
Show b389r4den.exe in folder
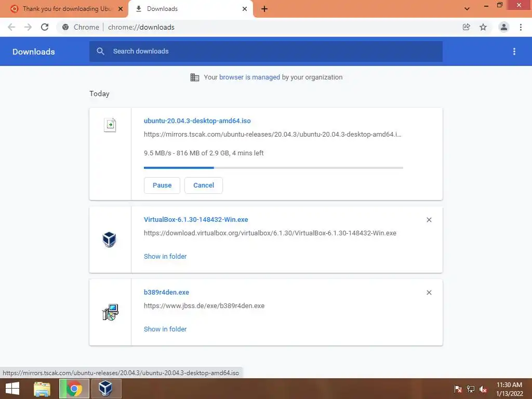point(165,329)
